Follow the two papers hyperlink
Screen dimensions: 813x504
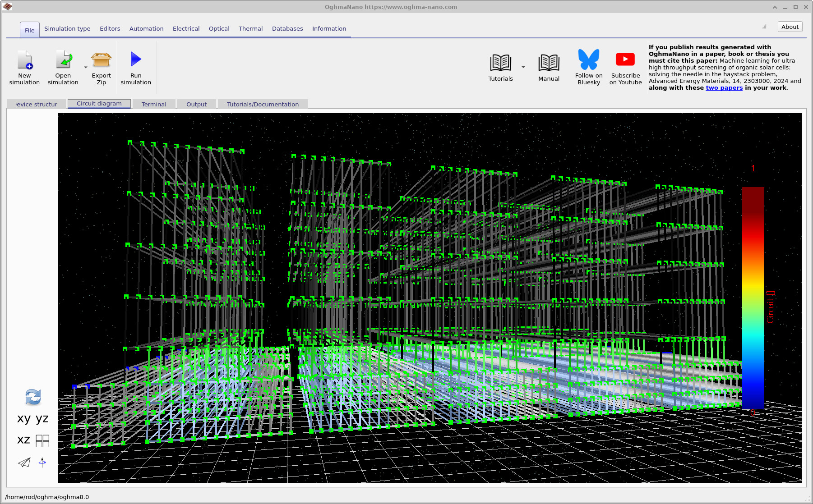click(724, 88)
